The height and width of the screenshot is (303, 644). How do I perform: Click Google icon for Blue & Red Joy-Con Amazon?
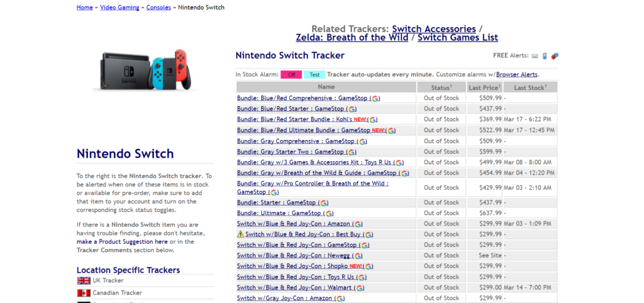358,224
